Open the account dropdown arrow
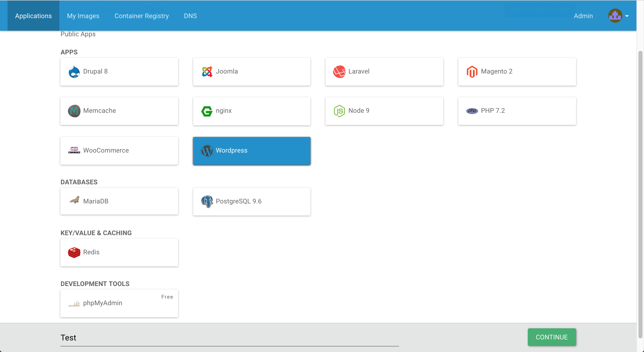Screen dimensions: 644x352 (x=627, y=16)
